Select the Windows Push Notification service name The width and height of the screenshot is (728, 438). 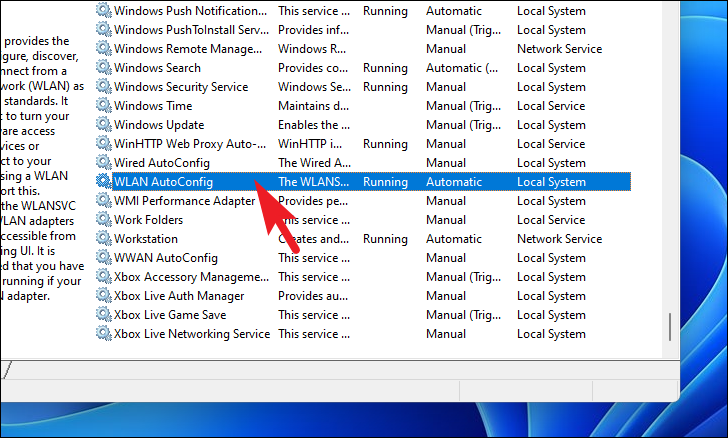(x=190, y=11)
